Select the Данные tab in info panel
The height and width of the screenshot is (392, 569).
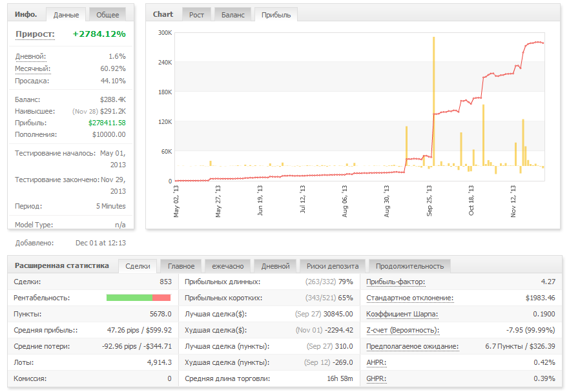click(x=67, y=15)
